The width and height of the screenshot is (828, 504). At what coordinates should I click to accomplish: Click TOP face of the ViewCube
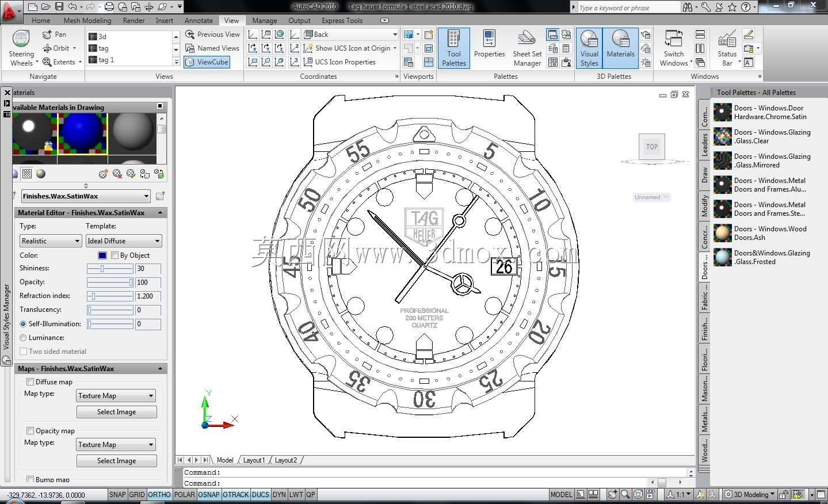tap(652, 147)
